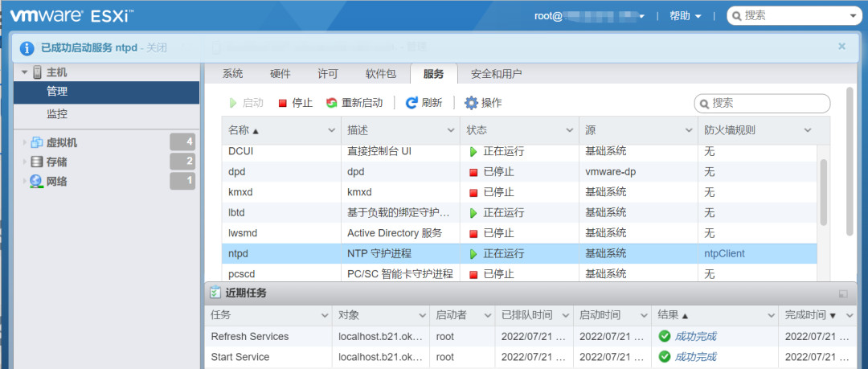Screen dimensions: 868x369
Task: Dismiss the notification with the X icon
Action: (x=842, y=47)
